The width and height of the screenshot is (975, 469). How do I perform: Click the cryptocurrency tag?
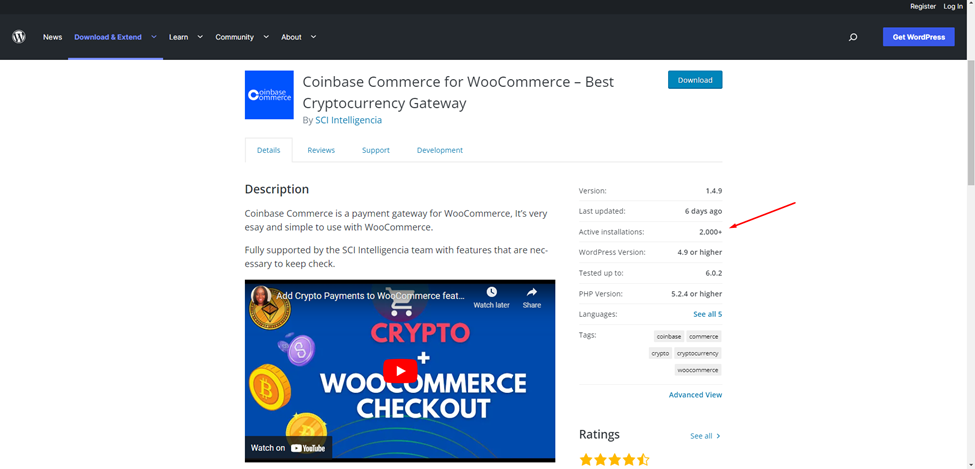[x=697, y=353]
